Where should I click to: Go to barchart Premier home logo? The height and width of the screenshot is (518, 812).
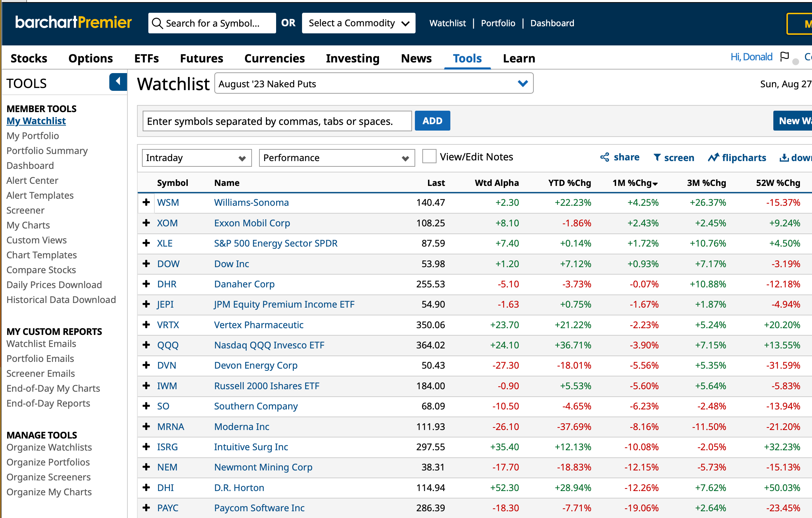pos(73,22)
